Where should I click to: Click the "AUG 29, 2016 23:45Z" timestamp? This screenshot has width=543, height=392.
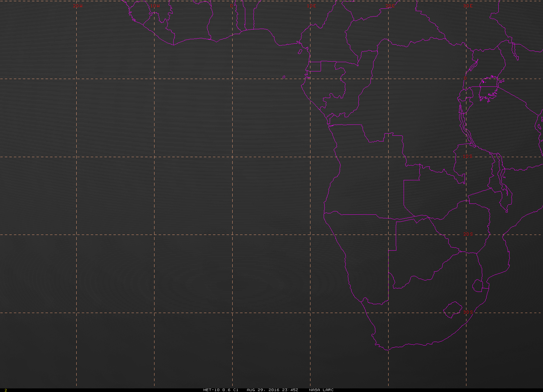272,390
